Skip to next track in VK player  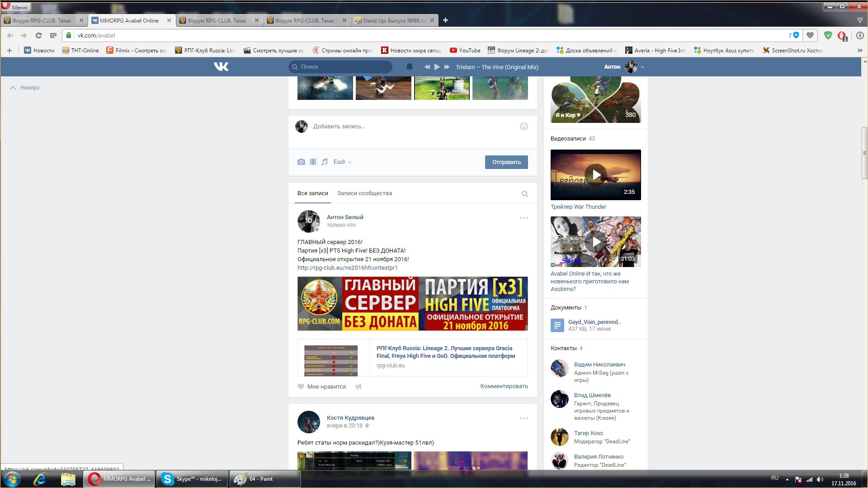click(x=447, y=67)
